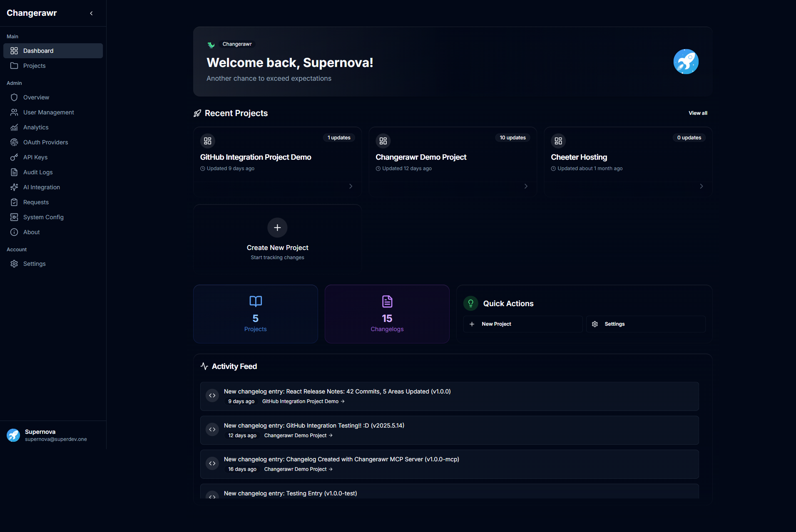Image resolution: width=796 pixels, height=532 pixels.
Task: Click supernova@superdev.one email text
Action: [x=56, y=439]
